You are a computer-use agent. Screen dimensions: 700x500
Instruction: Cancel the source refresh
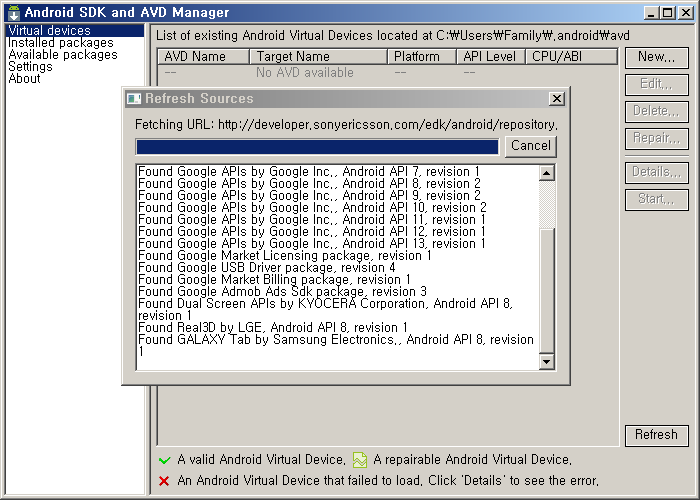(530, 146)
